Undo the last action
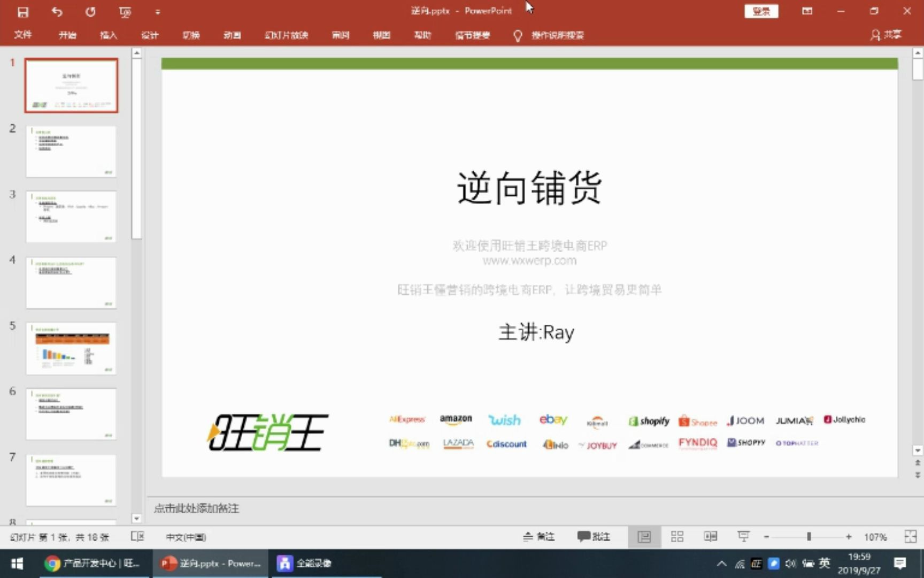Image resolution: width=924 pixels, height=578 pixels. [57, 11]
